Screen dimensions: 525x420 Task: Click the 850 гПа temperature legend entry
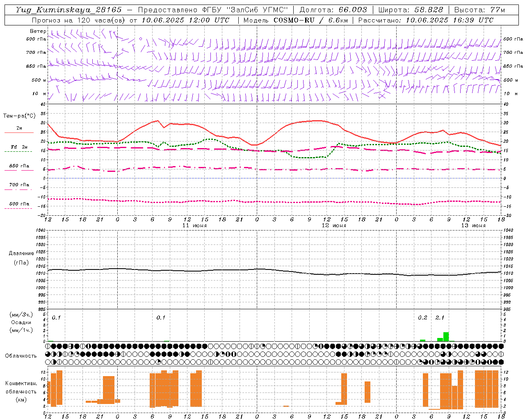(19, 166)
